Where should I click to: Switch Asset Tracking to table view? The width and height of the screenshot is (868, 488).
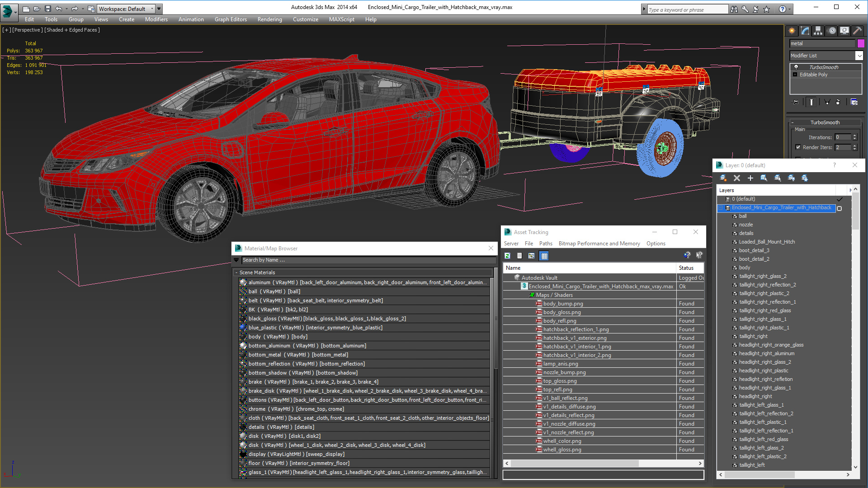(544, 256)
